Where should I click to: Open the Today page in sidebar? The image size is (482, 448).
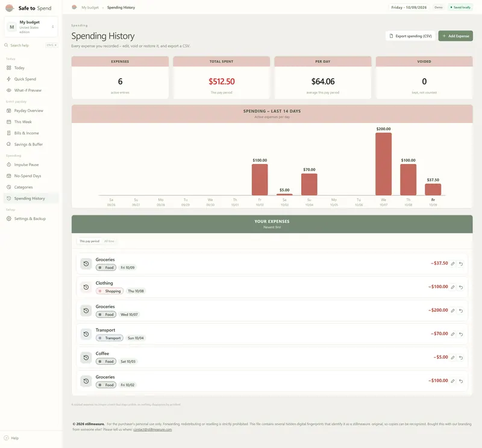click(x=31, y=68)
